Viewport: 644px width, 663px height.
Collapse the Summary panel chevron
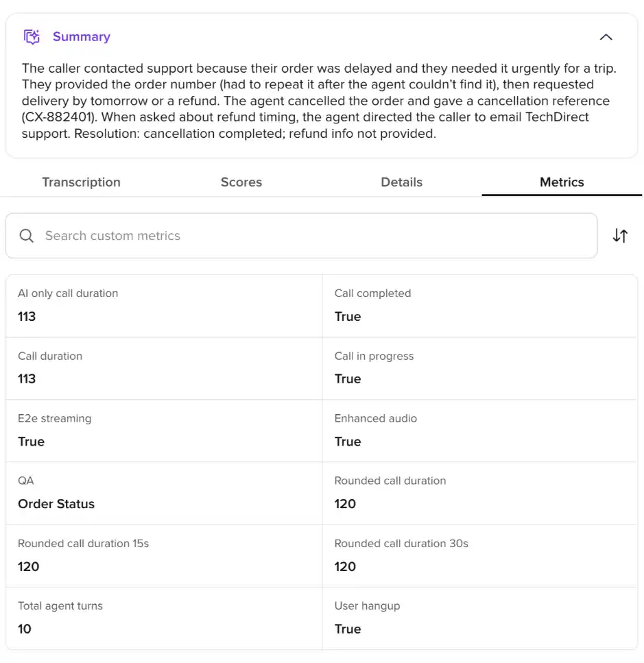(606, 37)
